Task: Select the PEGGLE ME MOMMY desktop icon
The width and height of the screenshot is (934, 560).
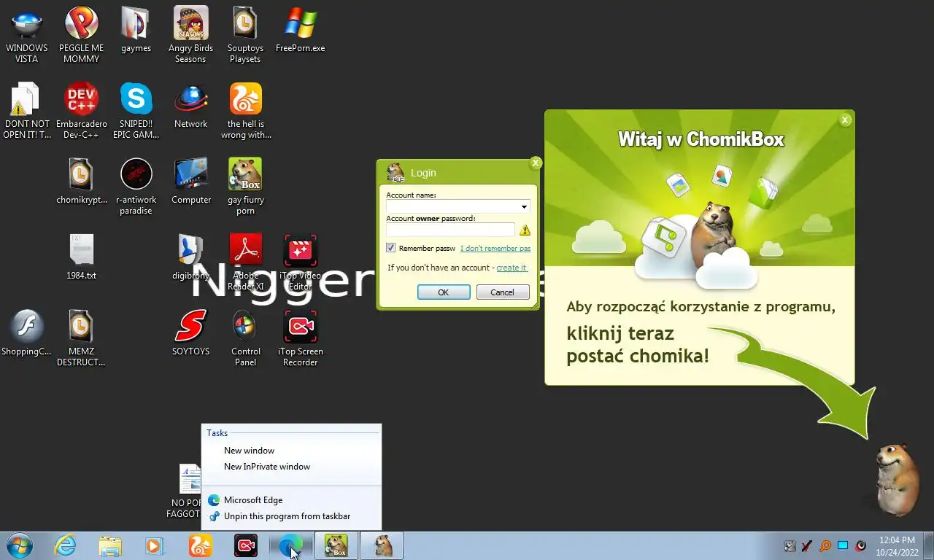Action: click(81, 35)
